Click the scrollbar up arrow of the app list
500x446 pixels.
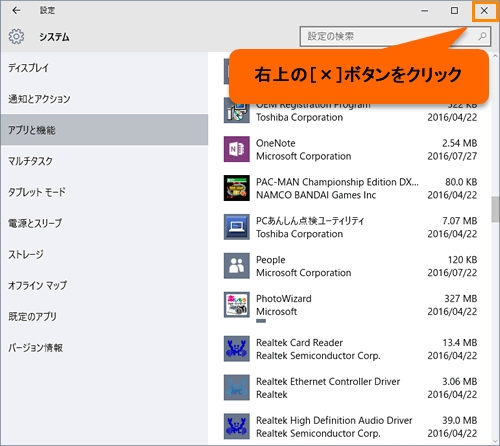tap(495, 56)
